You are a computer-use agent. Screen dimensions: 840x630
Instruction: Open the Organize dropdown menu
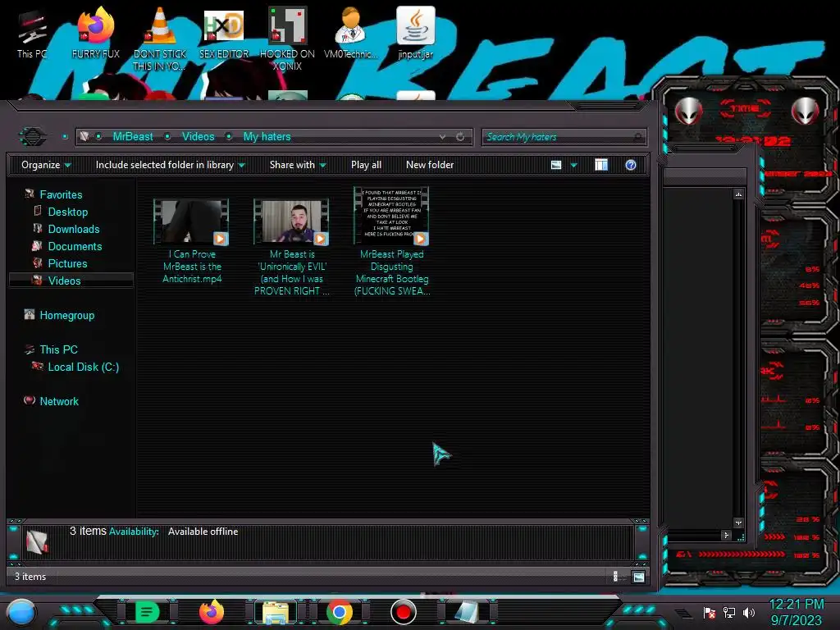46,165
